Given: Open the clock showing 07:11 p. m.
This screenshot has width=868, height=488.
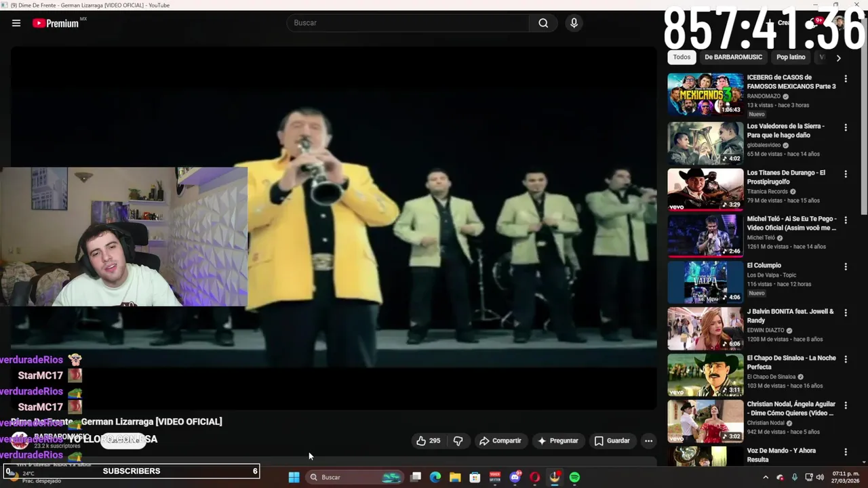Looking at the screenshot, I should coord(846,477).
